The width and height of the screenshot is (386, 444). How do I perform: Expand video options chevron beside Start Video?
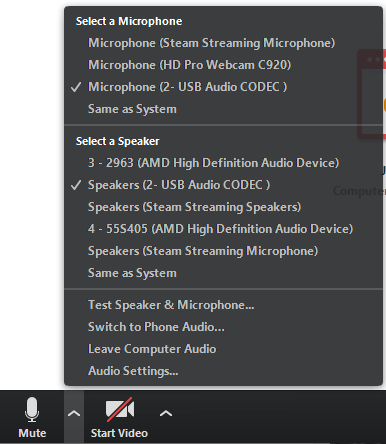click(166, 414)
